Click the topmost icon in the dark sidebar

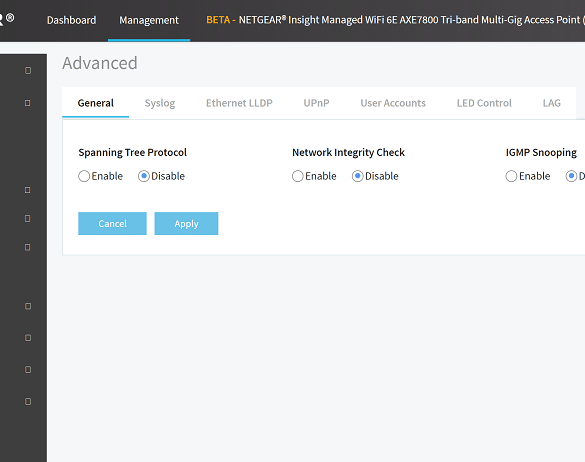pyautogui.click(x=28, y=71)
